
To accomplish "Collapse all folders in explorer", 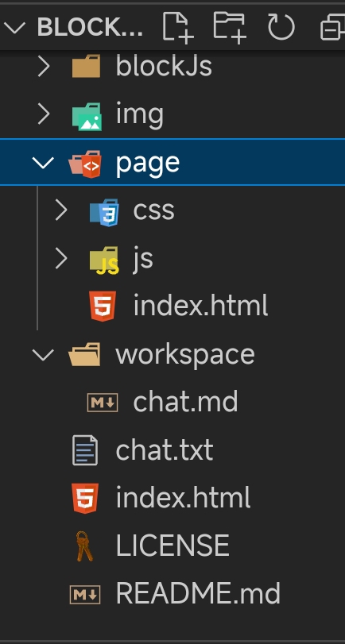I will (332, 28).
